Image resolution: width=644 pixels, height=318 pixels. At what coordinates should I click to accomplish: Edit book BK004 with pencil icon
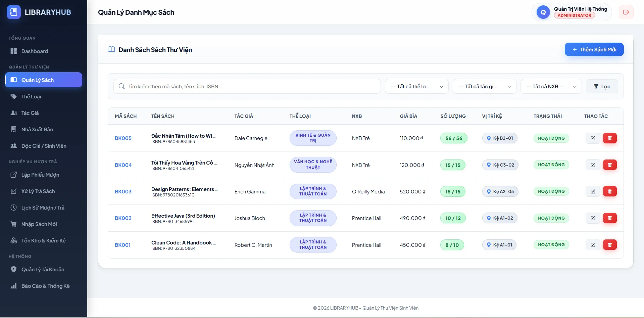click(593, 165)
